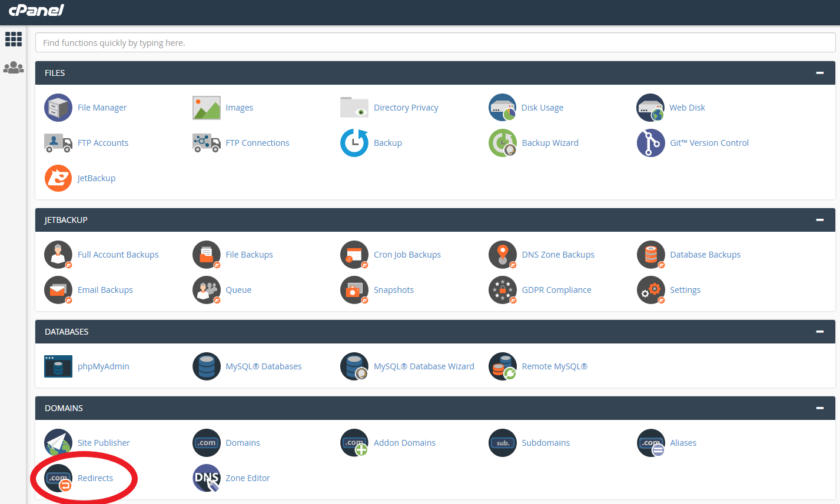This screenshot has height=504, width=840.
Task: Select the Backup clock icon
Action: pyautogui.click(x=354, y=142)
